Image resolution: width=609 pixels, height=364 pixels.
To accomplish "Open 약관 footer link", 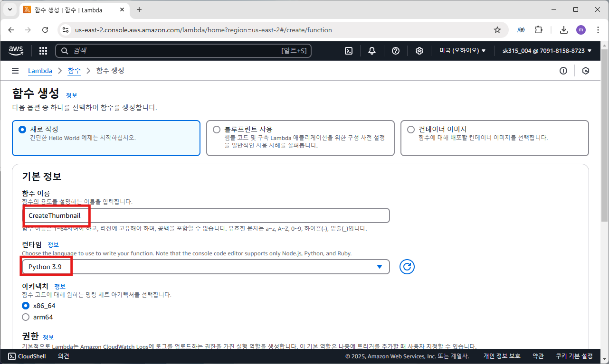I will click(x=538, y=356).
